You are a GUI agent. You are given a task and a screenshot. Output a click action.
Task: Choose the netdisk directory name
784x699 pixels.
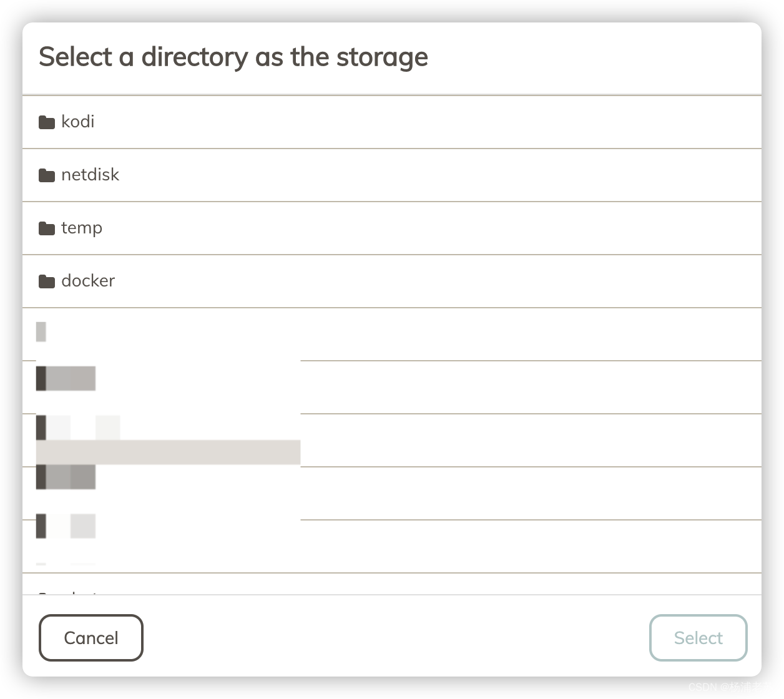(90, 175)
